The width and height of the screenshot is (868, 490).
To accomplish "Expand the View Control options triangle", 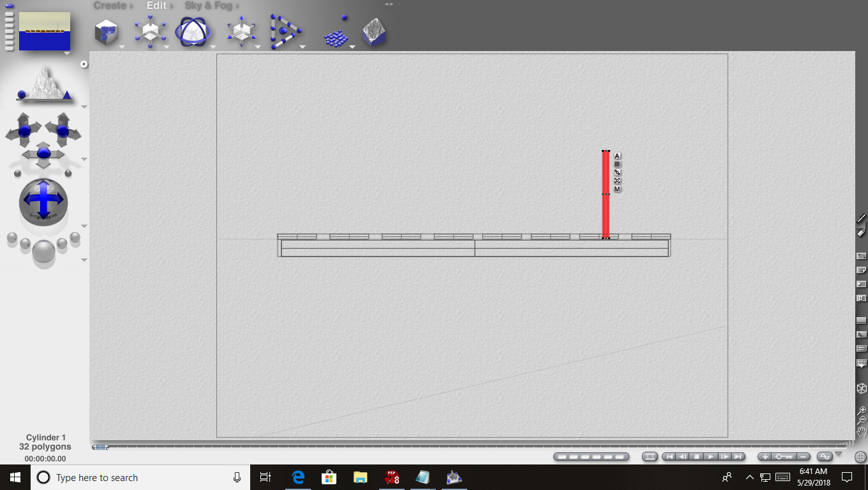I will [84, 107].
